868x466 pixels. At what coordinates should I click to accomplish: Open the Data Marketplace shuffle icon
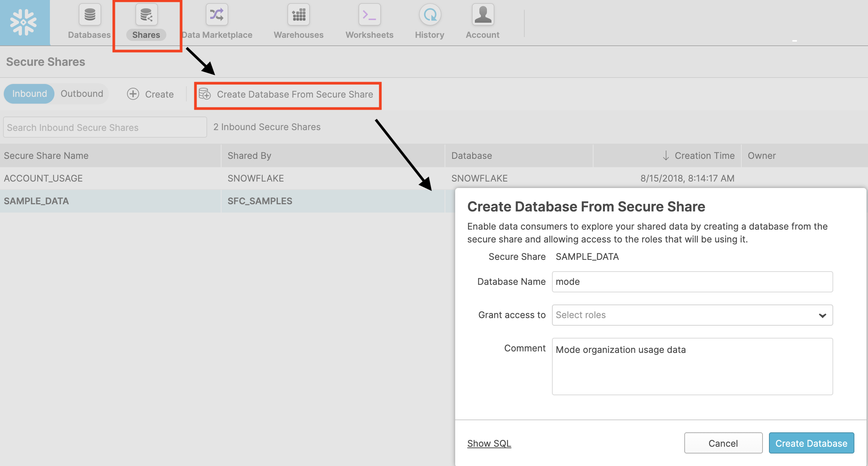tap(217, 15)
